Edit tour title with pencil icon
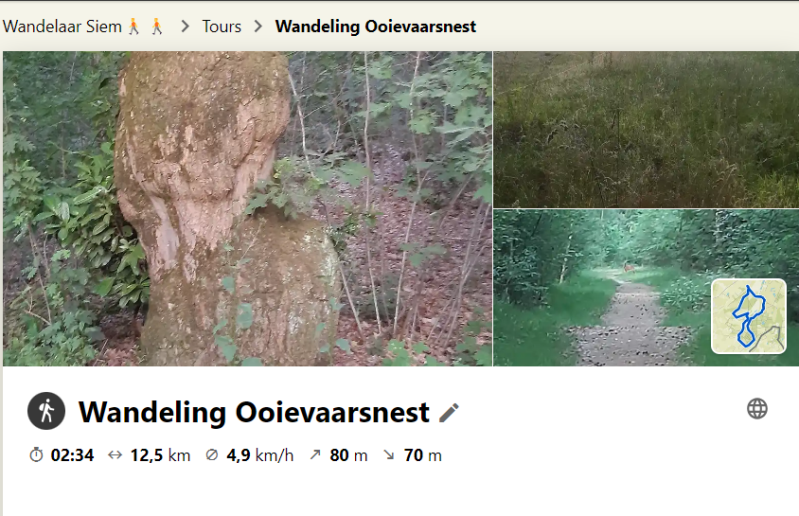The width and height of the screenshot is (799, 516). point(449,413)
